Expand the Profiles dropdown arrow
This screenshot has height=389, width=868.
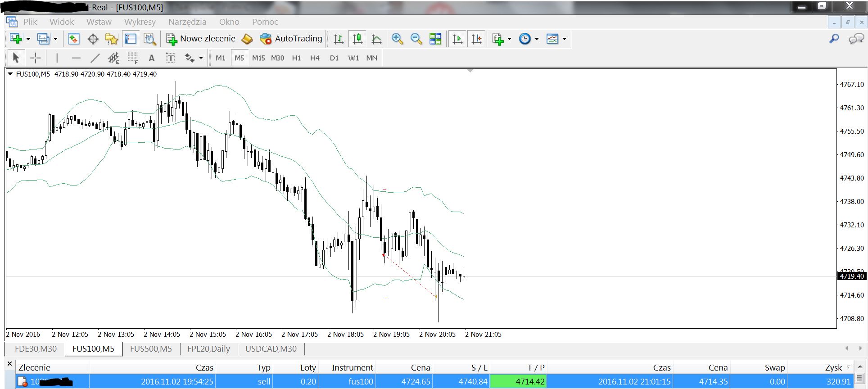tap(55, 39)
